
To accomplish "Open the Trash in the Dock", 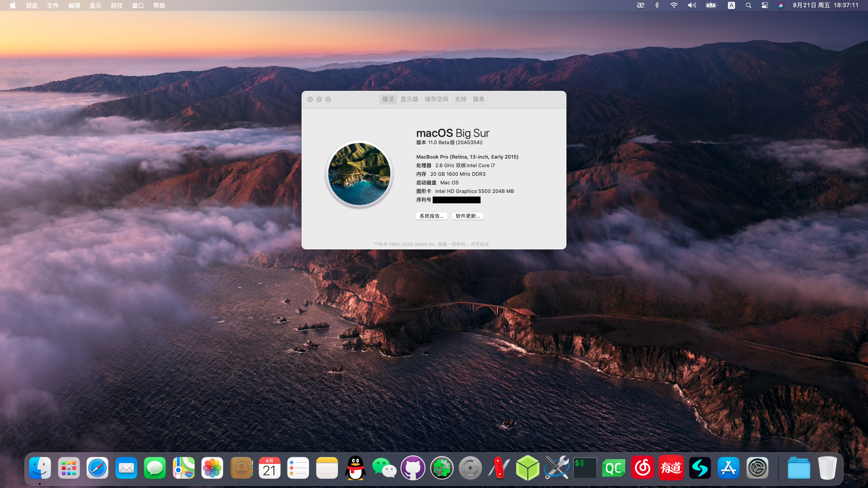I will (827, 468).
